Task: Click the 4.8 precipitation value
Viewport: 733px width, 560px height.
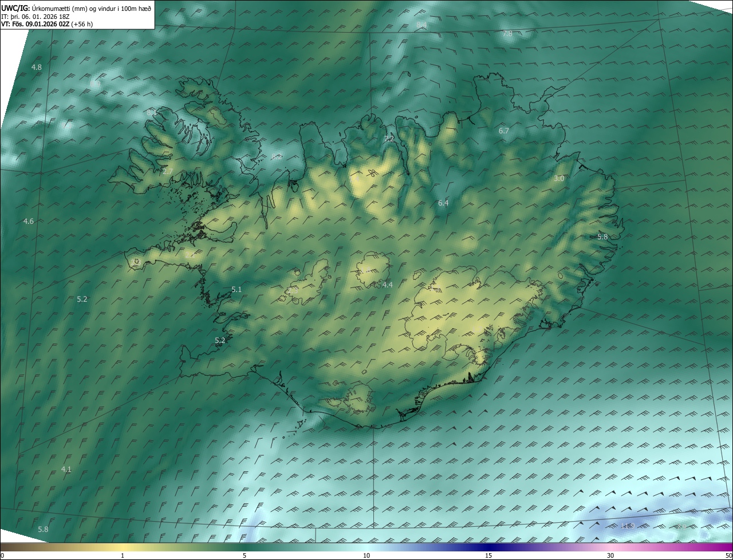Action: coord(37,67)
